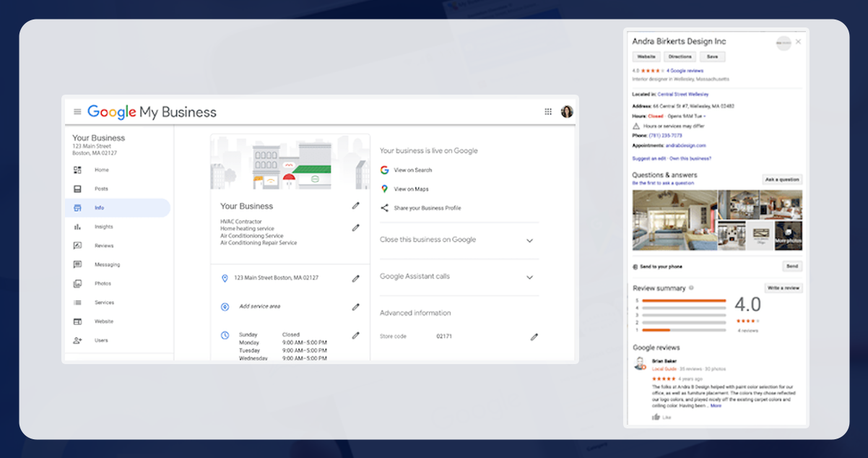Edit business hours pencil icon

[355, 335]
